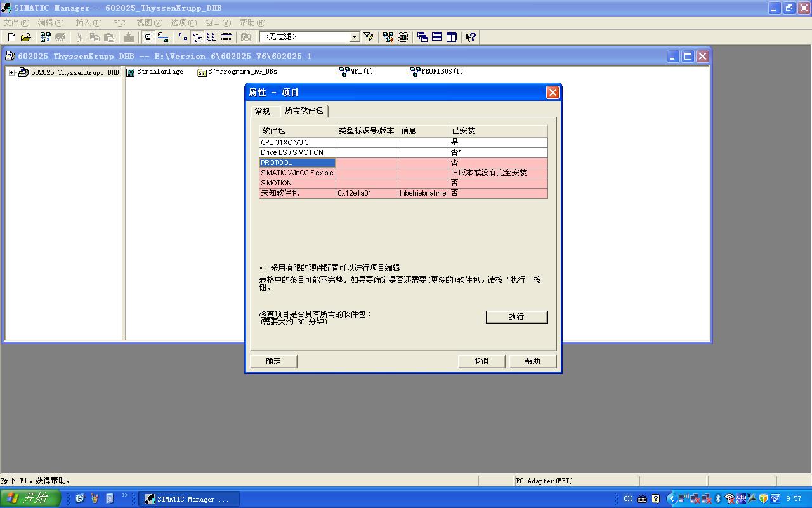Click the 0x12e1a01 type ID cell
The image size is (812, 508).
click(x=367, y=193)
